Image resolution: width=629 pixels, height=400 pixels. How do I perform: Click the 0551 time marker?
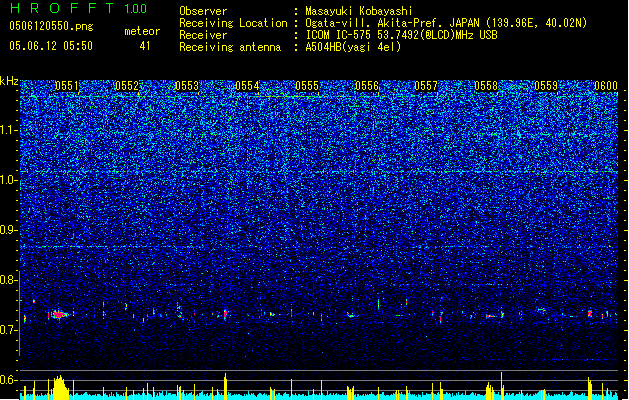(x=67, y=86)
